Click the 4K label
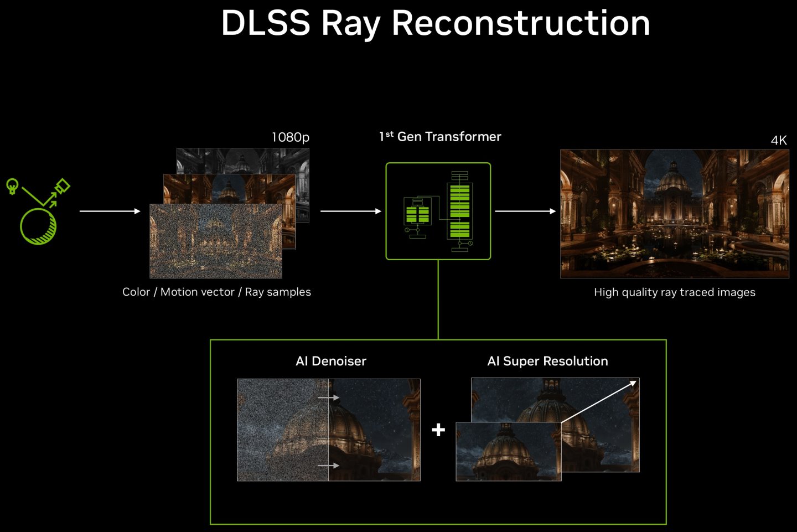The height and width of the screenshot is (532, 797). pos(779,141)
